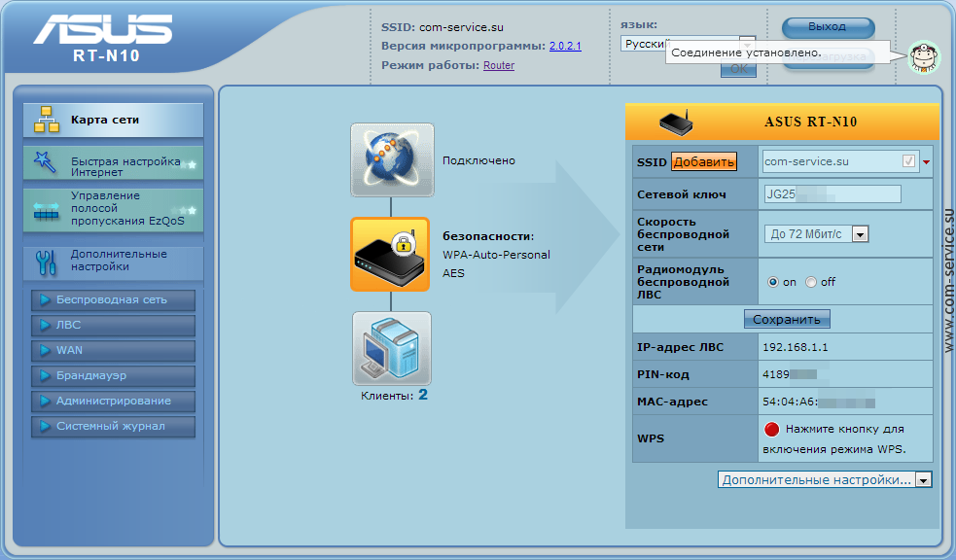Click the AES encryption text
This screenshot has height=560, width=956.
(x=453, y=273)
